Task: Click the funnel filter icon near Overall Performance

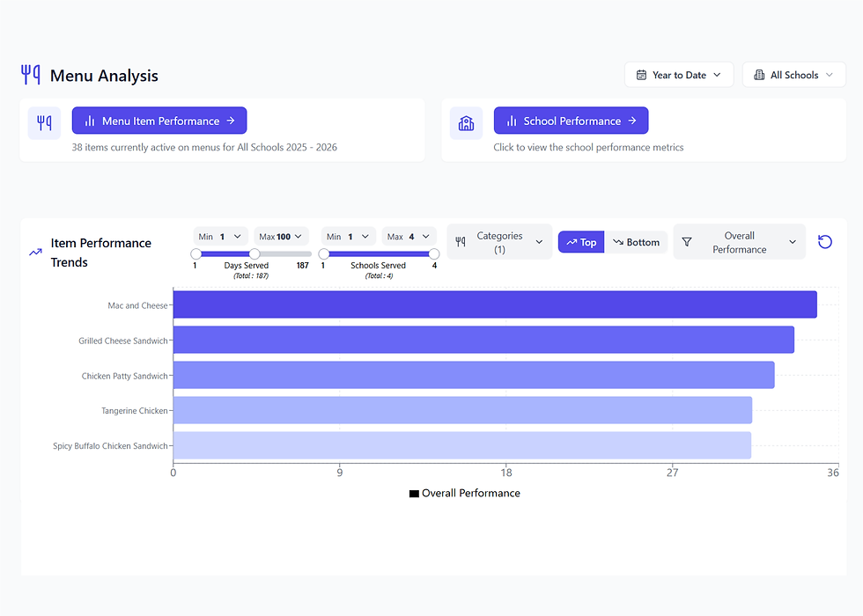Action: [x=686, y=242]
